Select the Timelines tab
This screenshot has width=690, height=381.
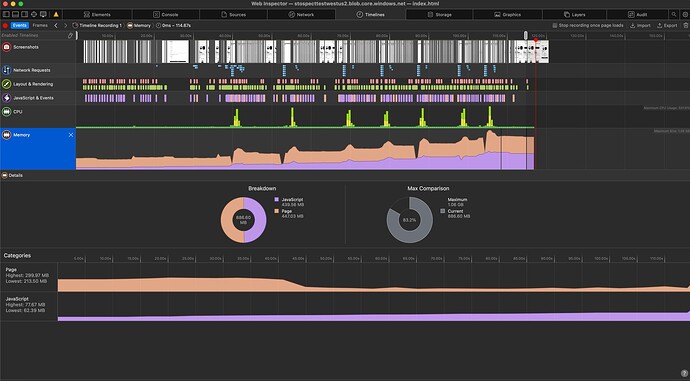click(x=370, y=15)
